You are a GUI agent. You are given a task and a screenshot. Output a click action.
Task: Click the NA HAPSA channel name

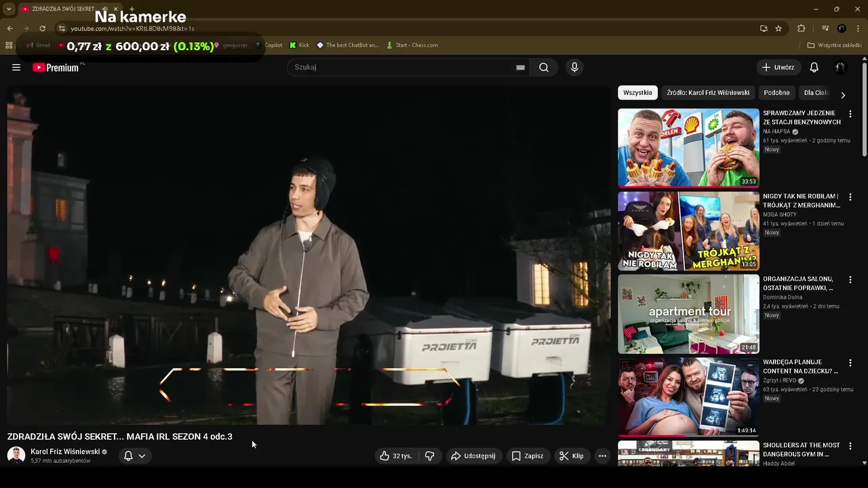pyautogui.click(x=777, y=131)
